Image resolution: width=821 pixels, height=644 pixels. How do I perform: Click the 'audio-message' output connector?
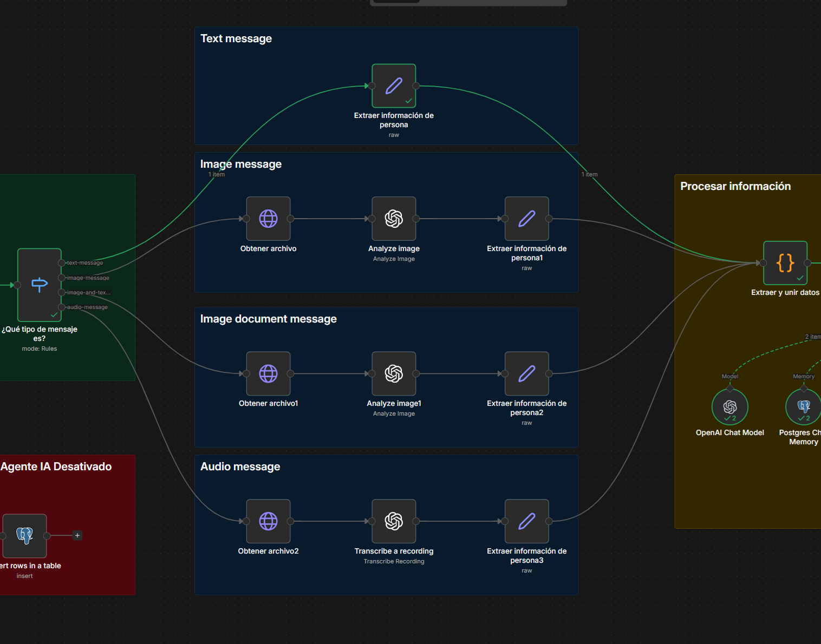[x=62, y=307]
